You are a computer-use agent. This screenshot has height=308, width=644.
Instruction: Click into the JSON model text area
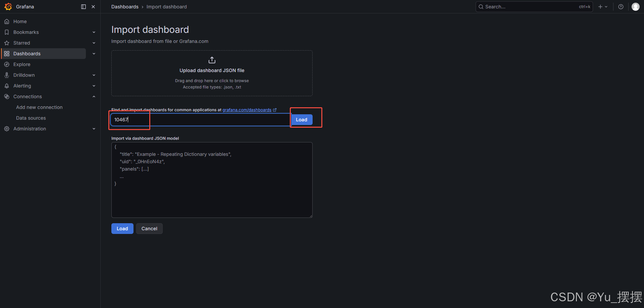[x=212, y=180]
